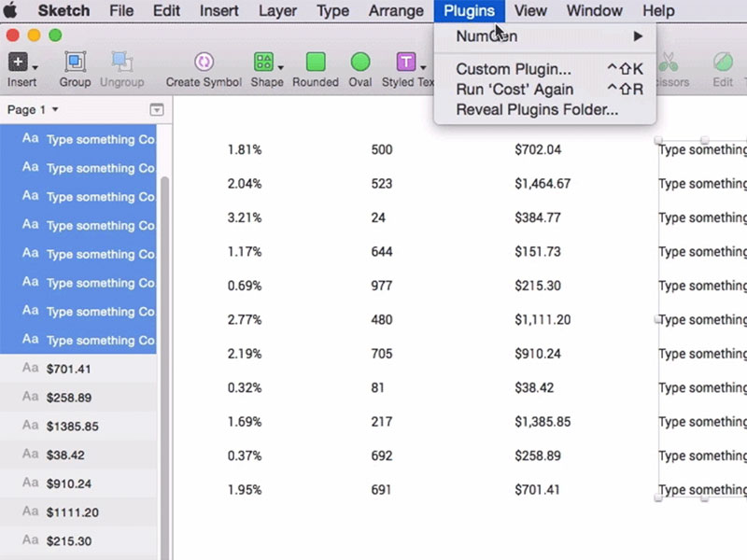The width and height of the screenshot is (747, 560).
Task: Select the $1111.20 layer in the layer list
Action: [x=78, y=511]
